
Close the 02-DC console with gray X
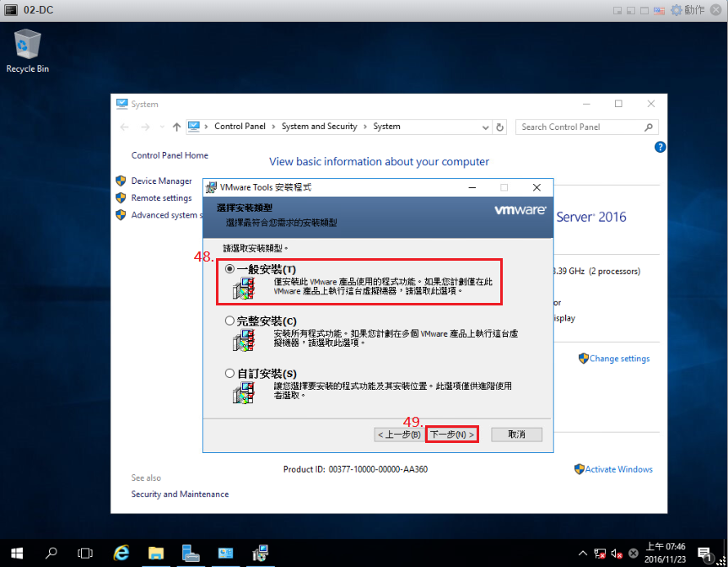click(x=716, y=10)
